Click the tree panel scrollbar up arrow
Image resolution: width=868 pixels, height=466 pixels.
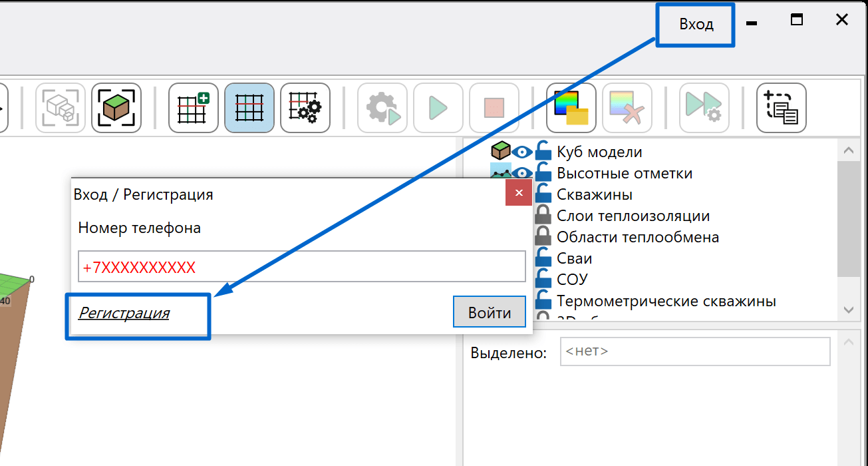[x=848, y=151]
